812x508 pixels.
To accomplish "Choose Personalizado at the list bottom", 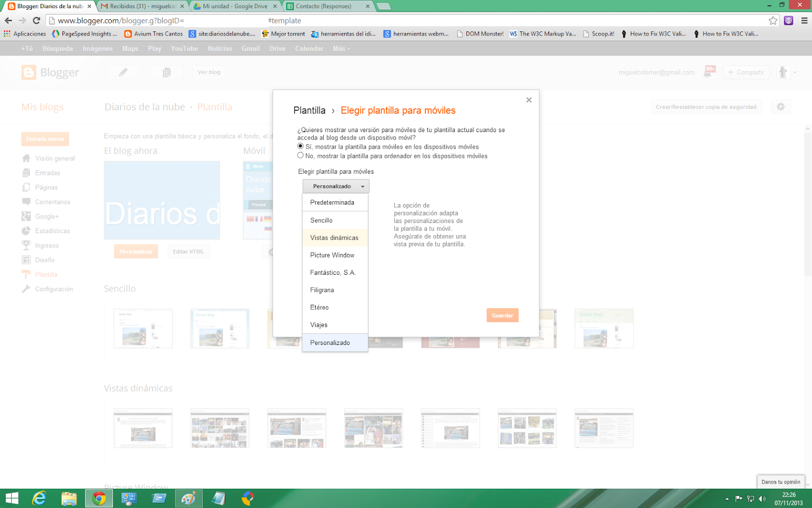I will 335,342.
